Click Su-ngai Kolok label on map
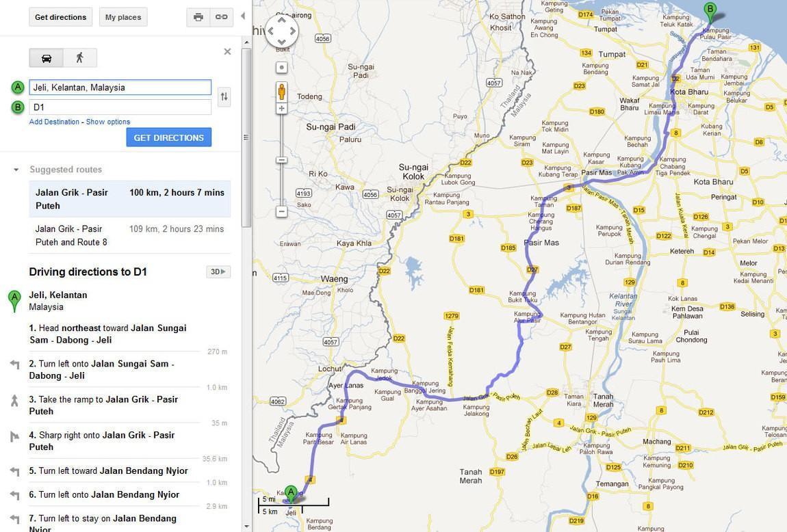The height and width of the screenshot is (532, 787). [x=413, y=172]
